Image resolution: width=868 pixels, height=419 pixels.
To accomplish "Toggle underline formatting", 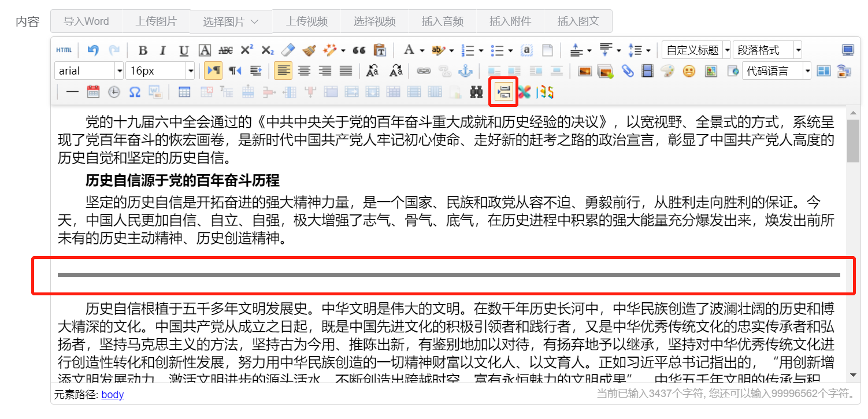I will pyautogui.click(x=184, y=50).
